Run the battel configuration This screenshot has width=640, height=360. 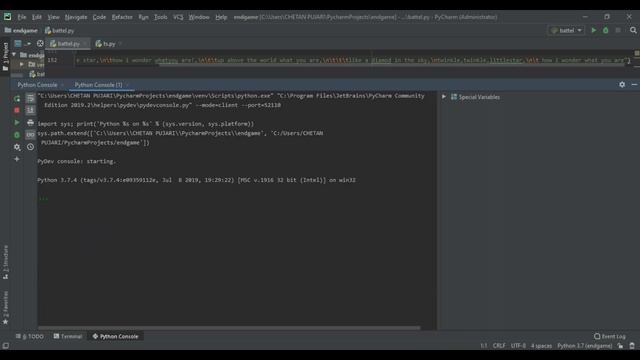coord(594,30)
